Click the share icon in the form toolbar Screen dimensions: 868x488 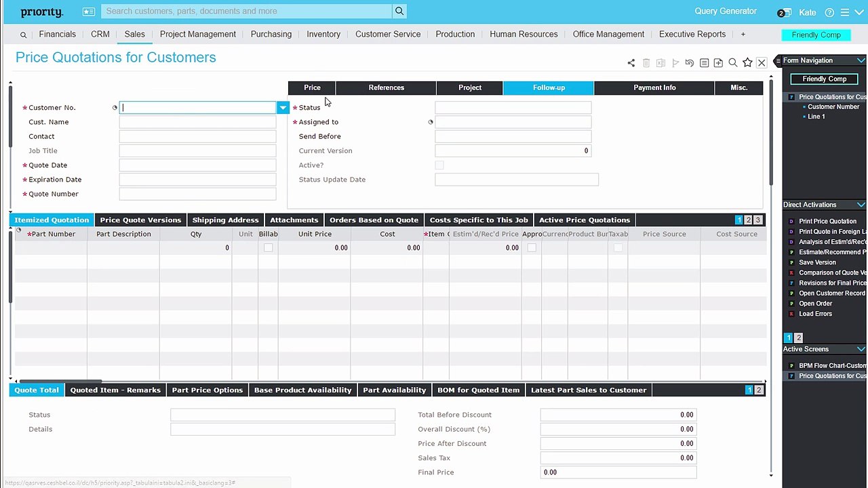pyautogui.click(x=631, y=63)
